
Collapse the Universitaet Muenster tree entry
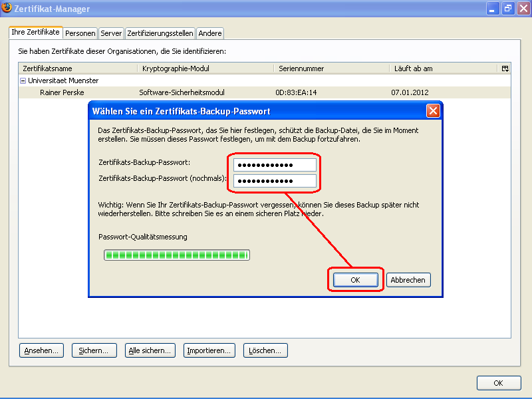tap(22, 80)
